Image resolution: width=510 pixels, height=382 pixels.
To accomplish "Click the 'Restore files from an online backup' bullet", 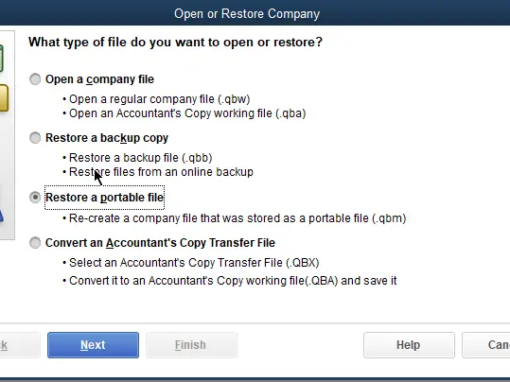I will [161, 172].
